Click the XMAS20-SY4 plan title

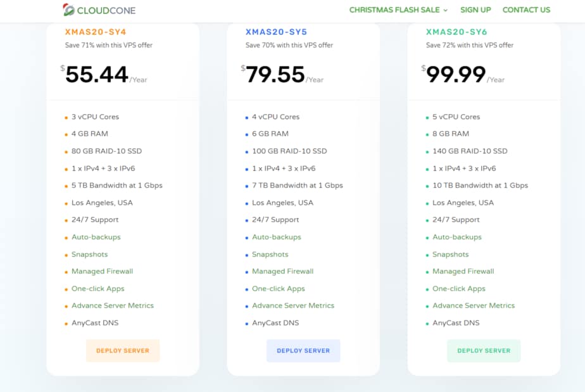(95, 32)
